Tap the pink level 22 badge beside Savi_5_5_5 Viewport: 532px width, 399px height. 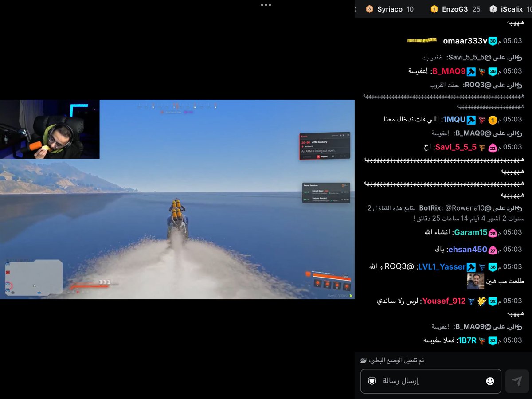493,148
